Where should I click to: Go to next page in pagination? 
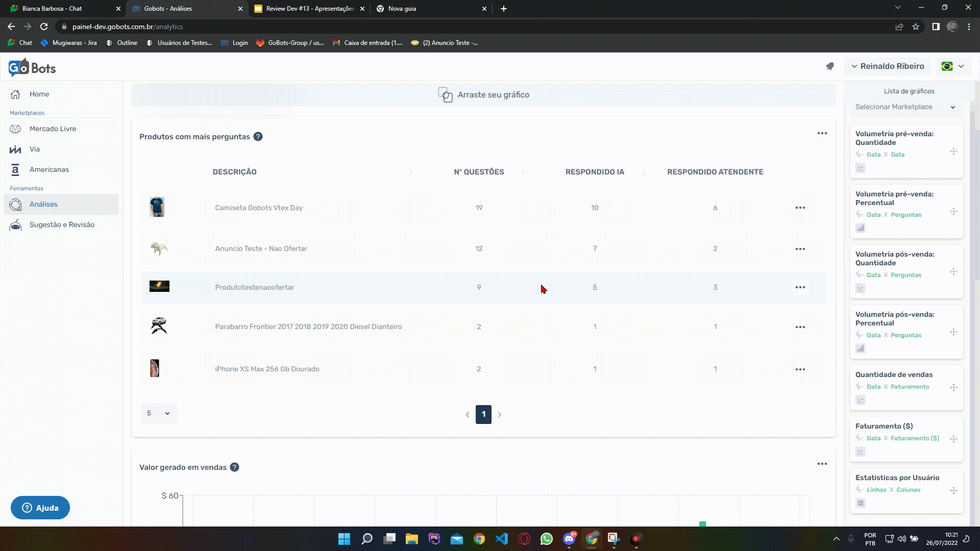(x=500, y=415)
